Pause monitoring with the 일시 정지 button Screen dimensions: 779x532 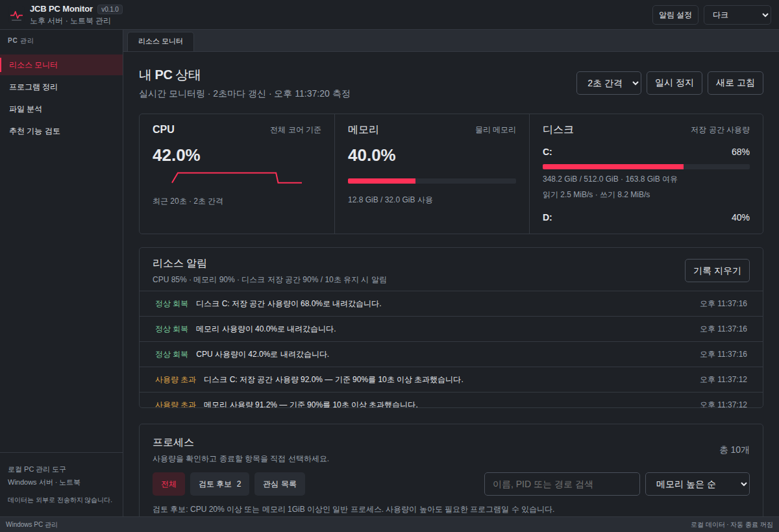click(674, 83)
